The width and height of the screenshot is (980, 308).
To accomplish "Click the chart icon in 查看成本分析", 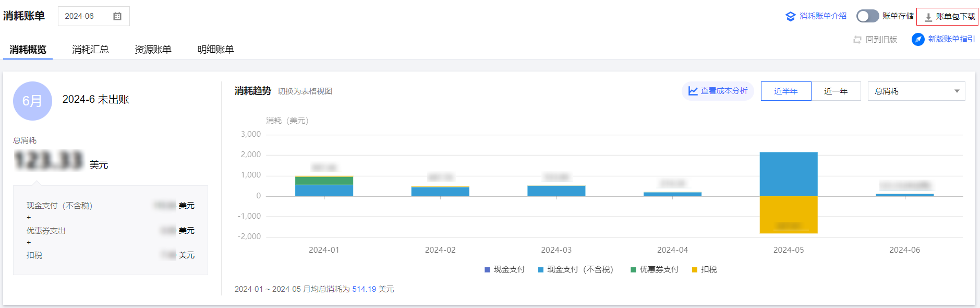I will point(693,91).
